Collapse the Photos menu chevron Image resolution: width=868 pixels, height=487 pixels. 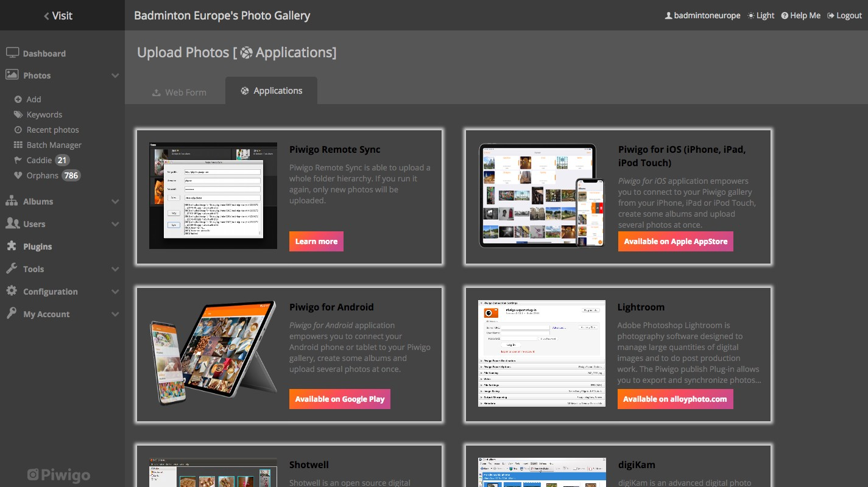[x=115, y=75]
